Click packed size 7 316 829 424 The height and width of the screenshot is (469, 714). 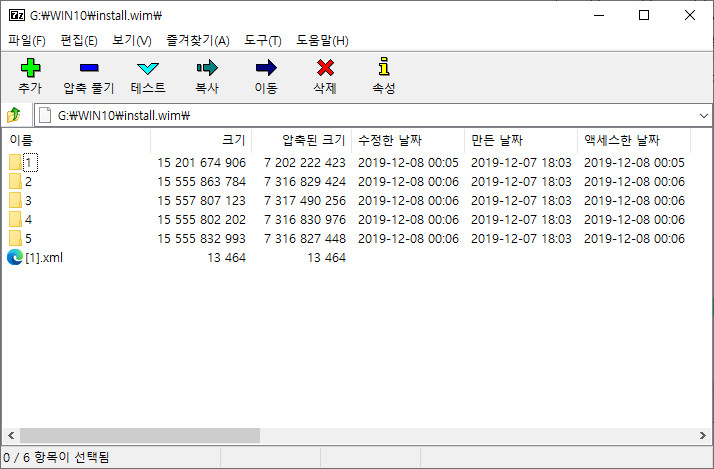pyautogui.click(x=305, y=182)
